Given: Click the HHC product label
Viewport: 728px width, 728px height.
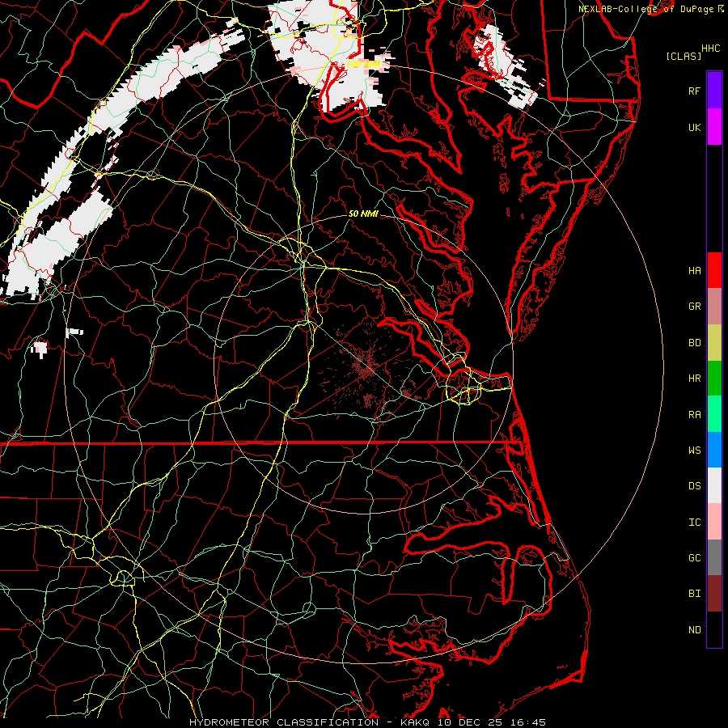Looking at the screenshot, I should tap(711, 49).
